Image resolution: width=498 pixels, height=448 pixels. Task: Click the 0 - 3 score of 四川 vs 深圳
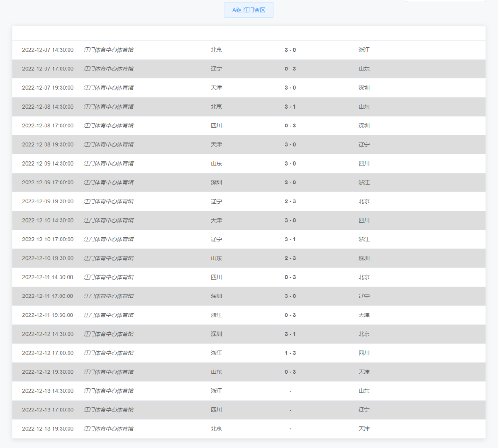pos(290,126)
